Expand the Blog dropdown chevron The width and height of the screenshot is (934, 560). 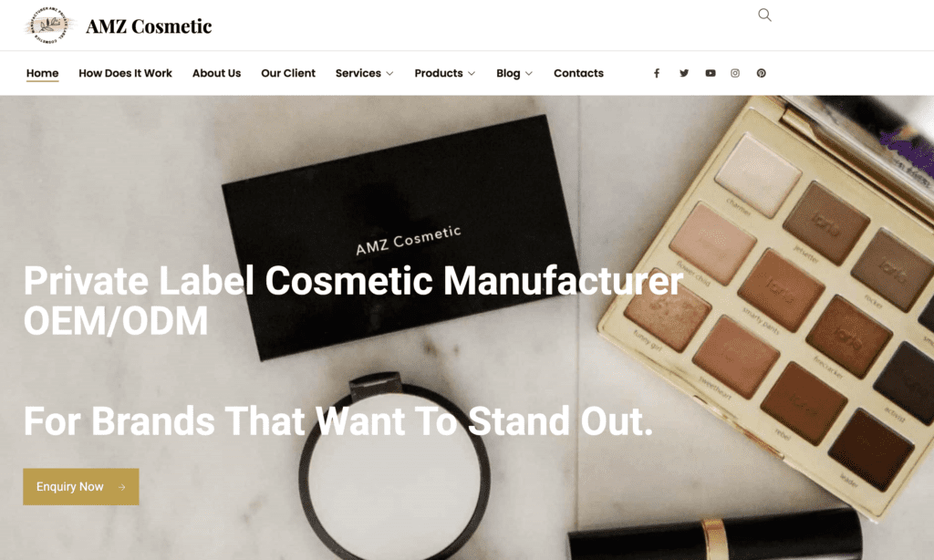tap(528, 73)
